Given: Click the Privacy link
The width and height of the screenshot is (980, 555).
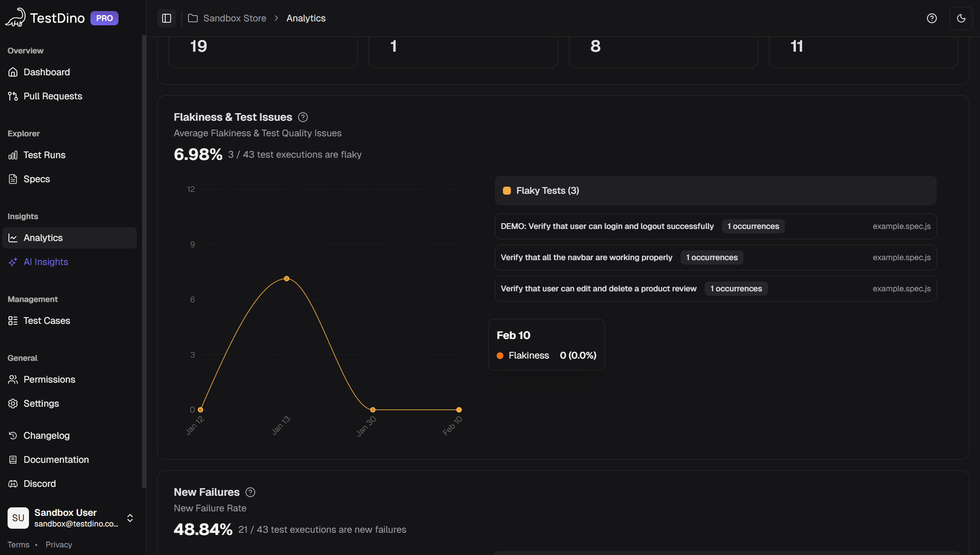Looking at the screenshot, I should [58, 545].
